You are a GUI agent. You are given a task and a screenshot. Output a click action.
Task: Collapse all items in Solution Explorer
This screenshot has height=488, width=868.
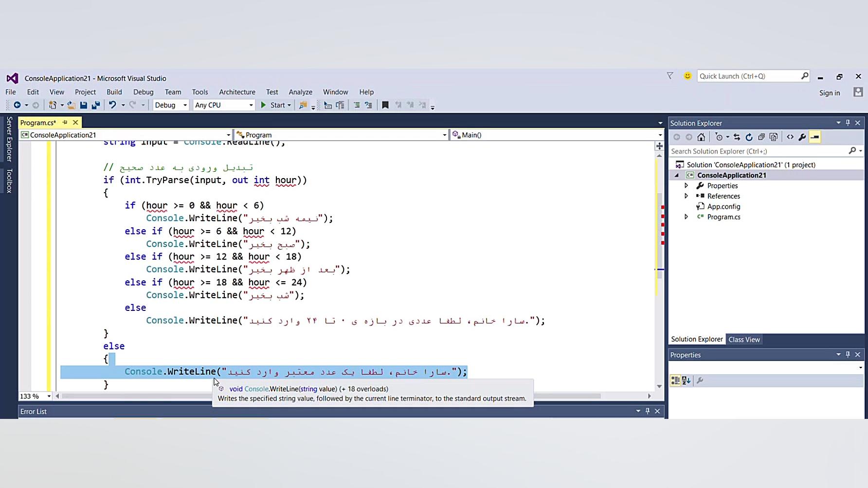coord(761,137)
